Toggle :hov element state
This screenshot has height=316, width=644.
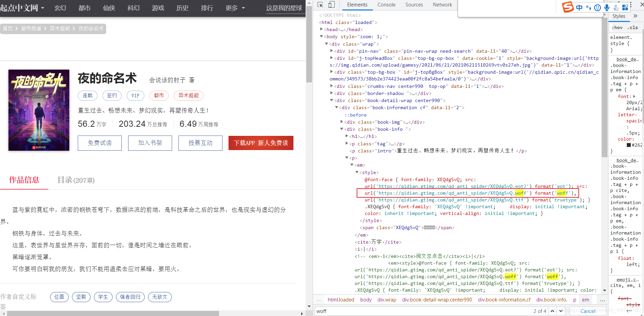617,28
